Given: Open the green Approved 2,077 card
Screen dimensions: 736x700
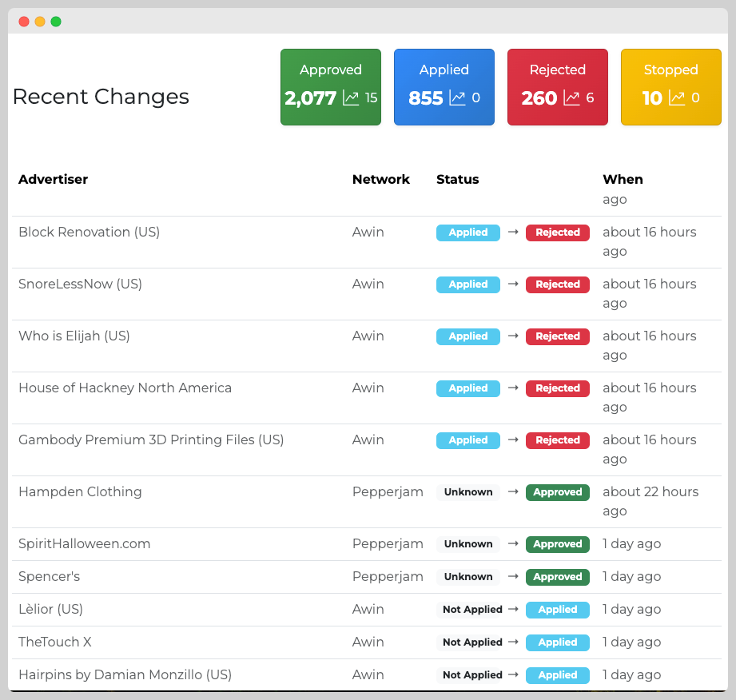Looking at the screenshot, I should coord(331,87).
